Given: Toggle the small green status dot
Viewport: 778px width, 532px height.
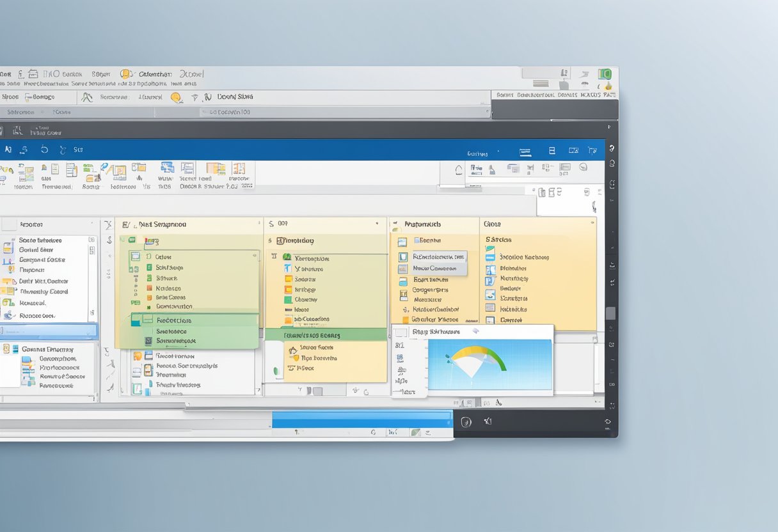Looking at the screenshot, I should [276, 369].
